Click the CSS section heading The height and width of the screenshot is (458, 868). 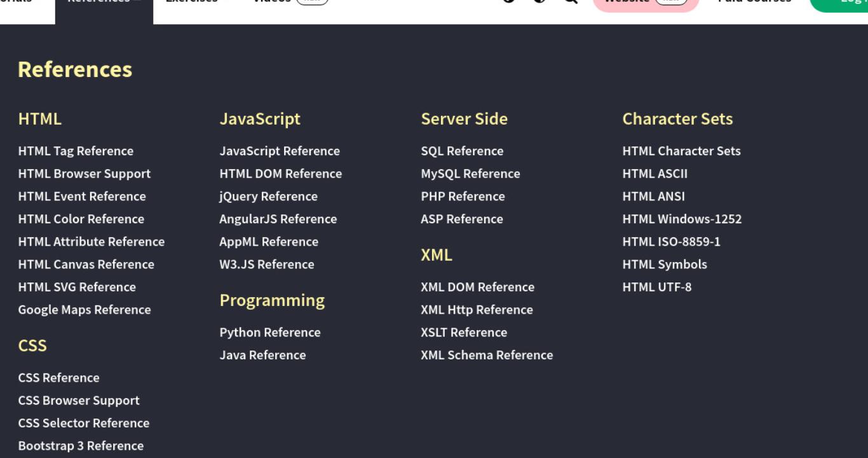(x=32, y=345)
